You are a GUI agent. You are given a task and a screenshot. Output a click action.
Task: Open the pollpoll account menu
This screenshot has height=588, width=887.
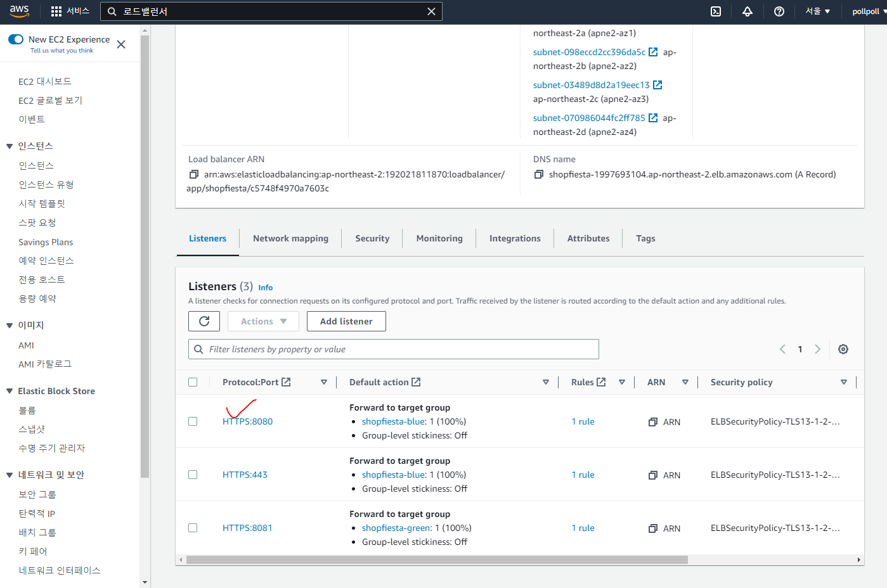[x=869, y=11]
